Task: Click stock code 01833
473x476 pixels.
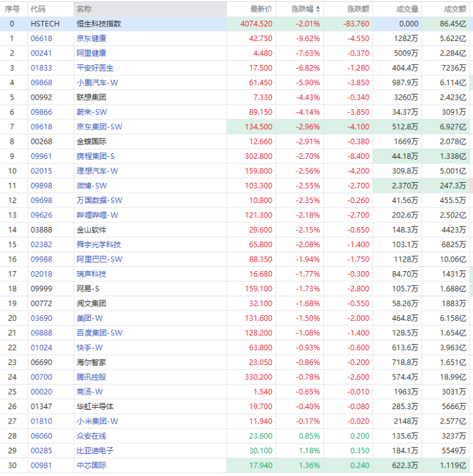Action: point(41,67)
